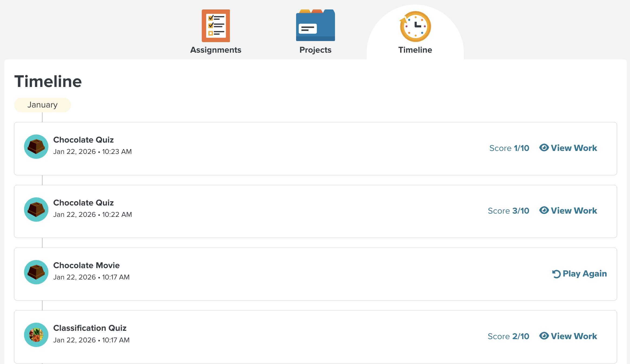Play Again the Chocolate Movie
630x364 pixels.
coord(579,274)
